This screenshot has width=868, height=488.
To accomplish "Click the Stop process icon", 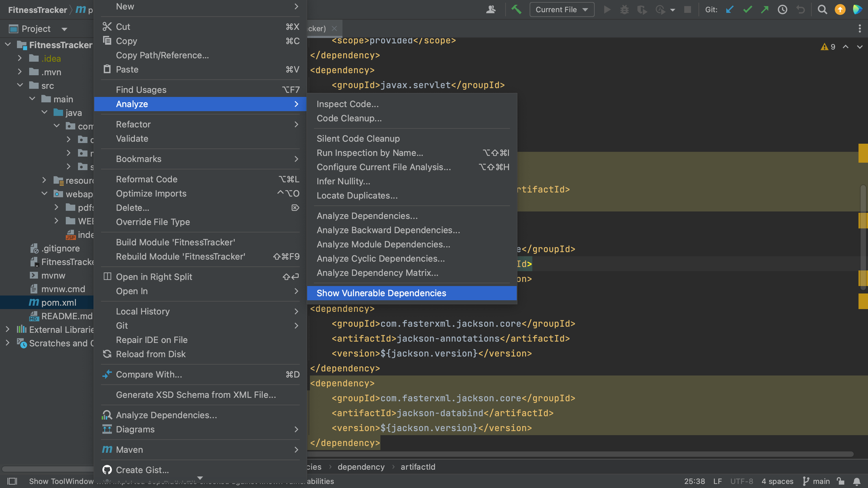I will pos(688,9).
